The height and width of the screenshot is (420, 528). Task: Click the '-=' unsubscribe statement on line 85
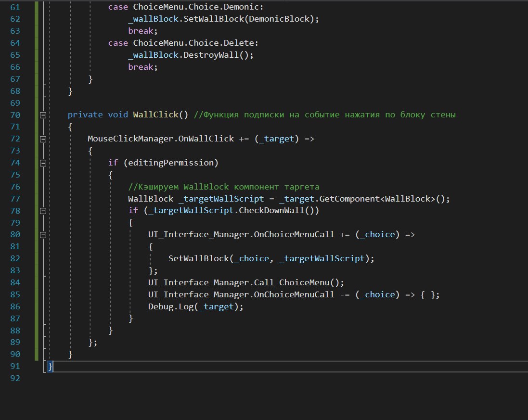(x=294, y=295)
